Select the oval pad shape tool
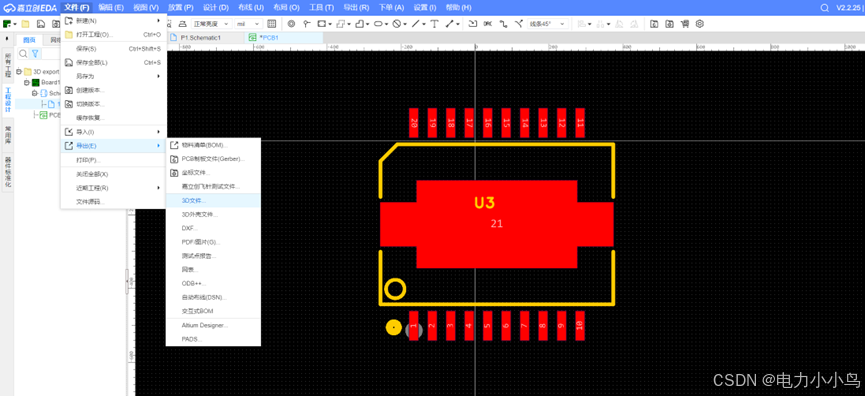The height and width of the screenshot is (396, 865). click(x=378, y=24)
